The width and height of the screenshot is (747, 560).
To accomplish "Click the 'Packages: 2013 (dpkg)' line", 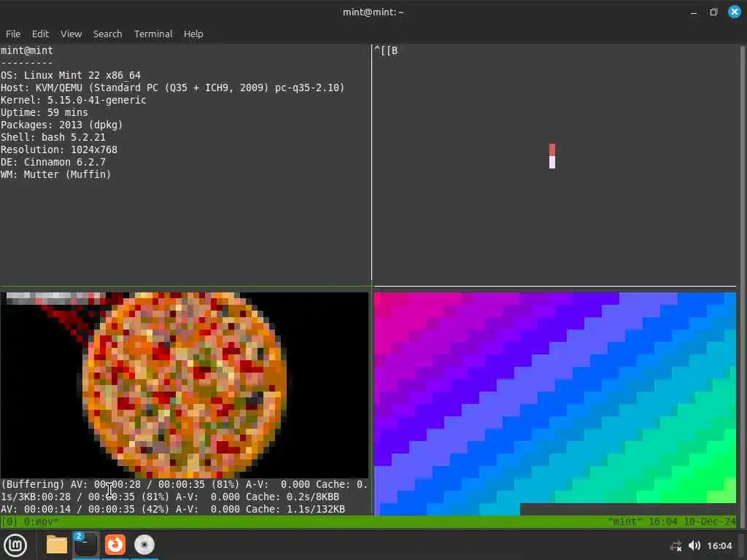I will point(62,125).
